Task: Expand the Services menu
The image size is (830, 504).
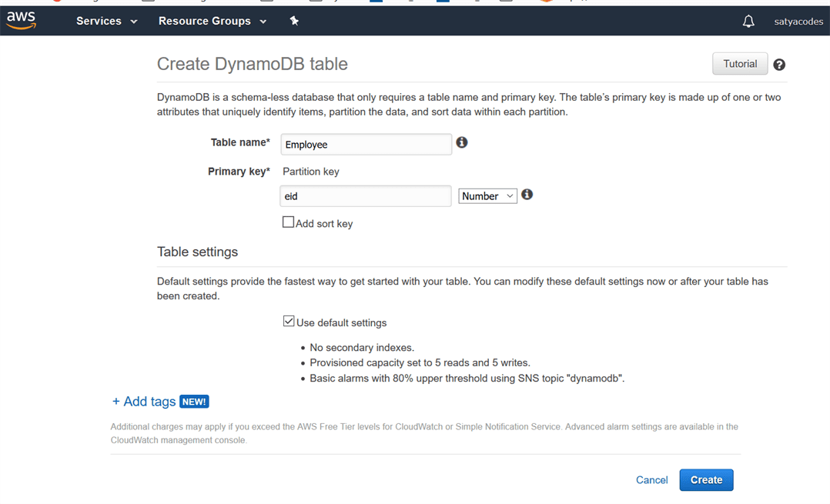Action: (x=106, y=21)
